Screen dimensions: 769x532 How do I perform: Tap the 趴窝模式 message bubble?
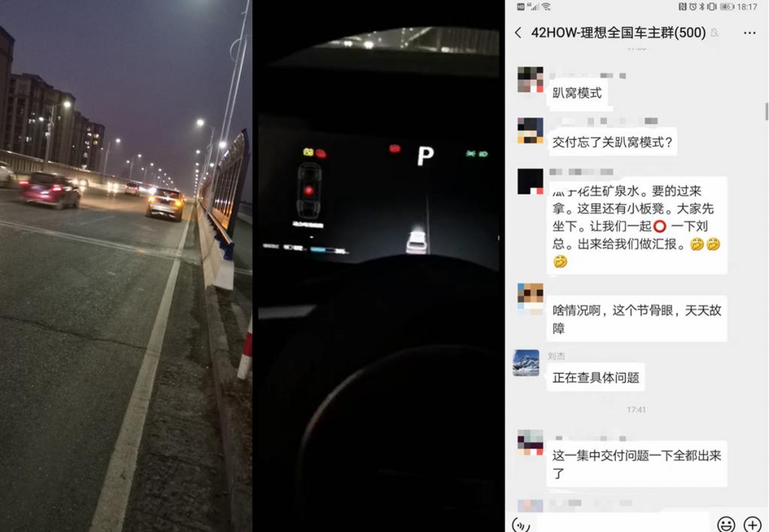[x=577, y=92]
